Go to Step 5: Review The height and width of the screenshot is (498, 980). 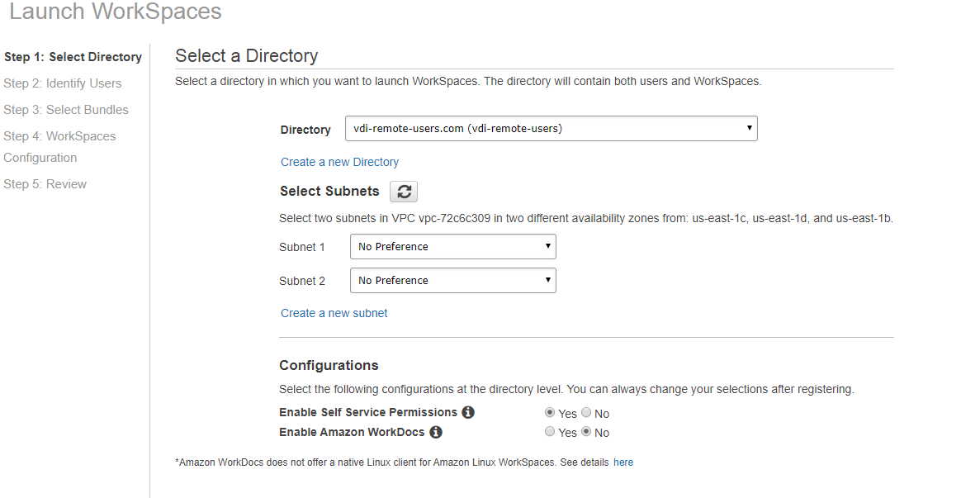point(45,184)
